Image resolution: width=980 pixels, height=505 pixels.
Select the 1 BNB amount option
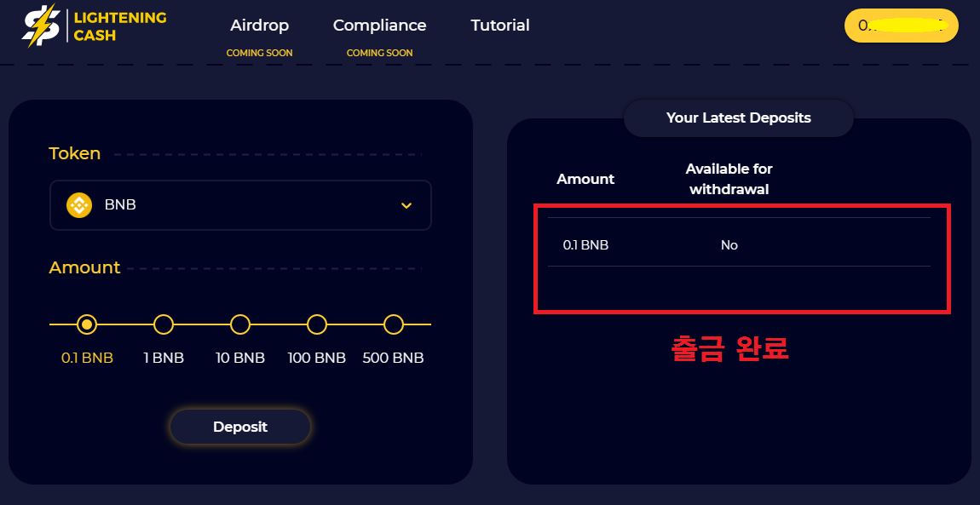[164, 324]
